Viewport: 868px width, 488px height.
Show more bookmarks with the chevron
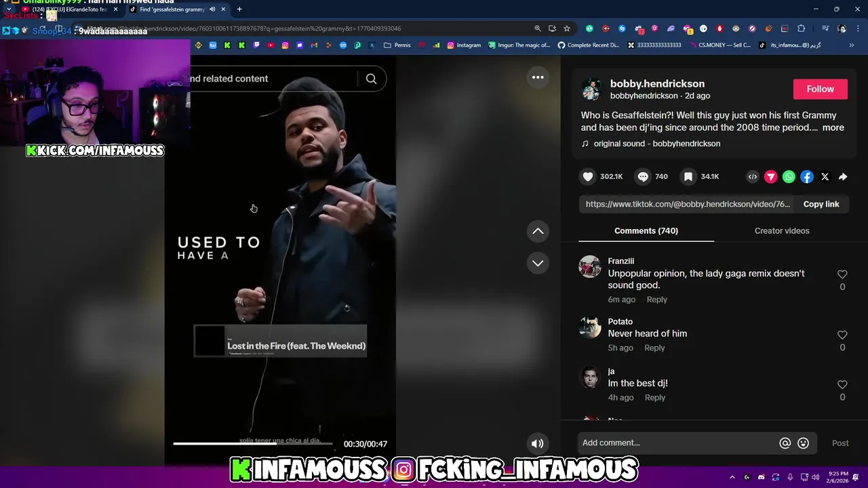(x=852, y=45)
